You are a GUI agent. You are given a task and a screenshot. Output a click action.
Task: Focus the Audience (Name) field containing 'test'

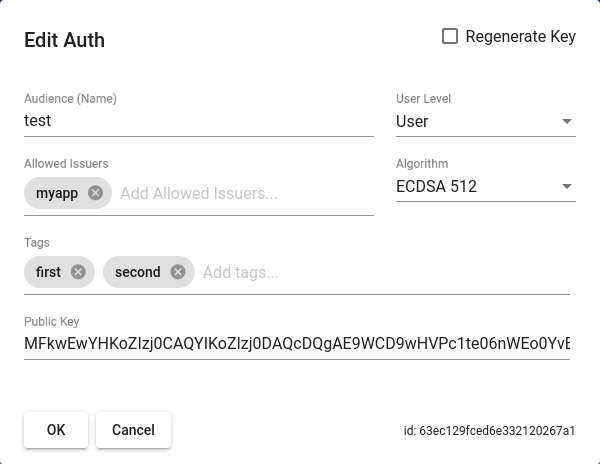(198, 121)
